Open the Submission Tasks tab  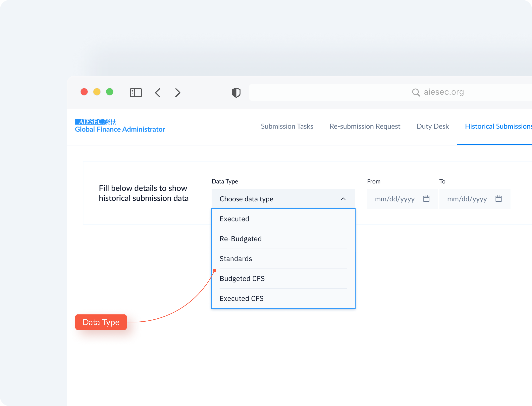(287, 126)
